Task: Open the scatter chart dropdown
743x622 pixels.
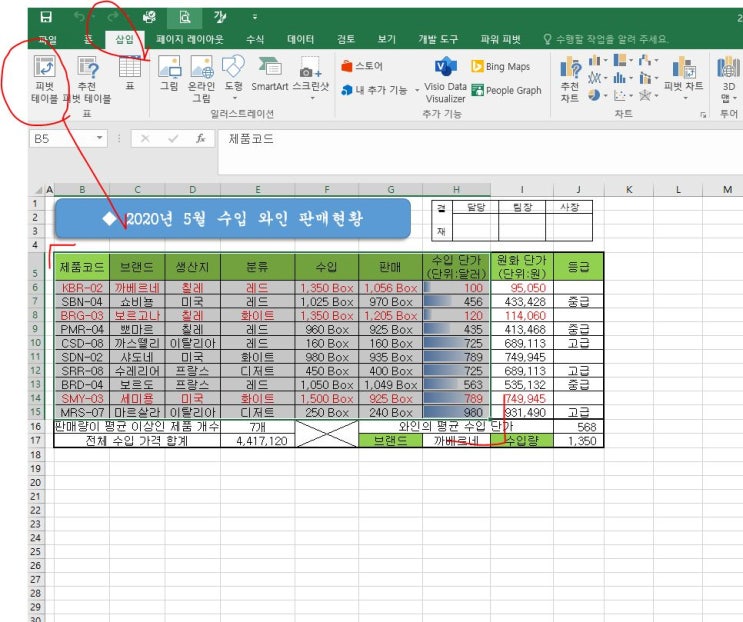Action: pyautogui.click(x=623, y=95)
